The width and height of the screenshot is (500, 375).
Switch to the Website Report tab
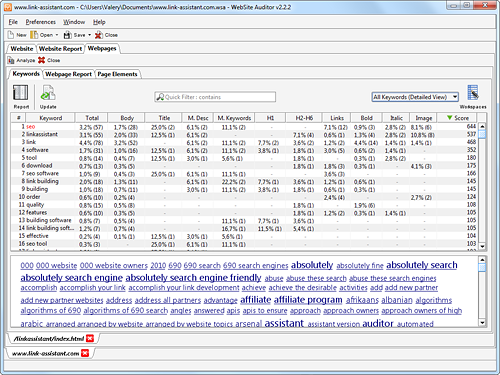click(x=60, y=49)
